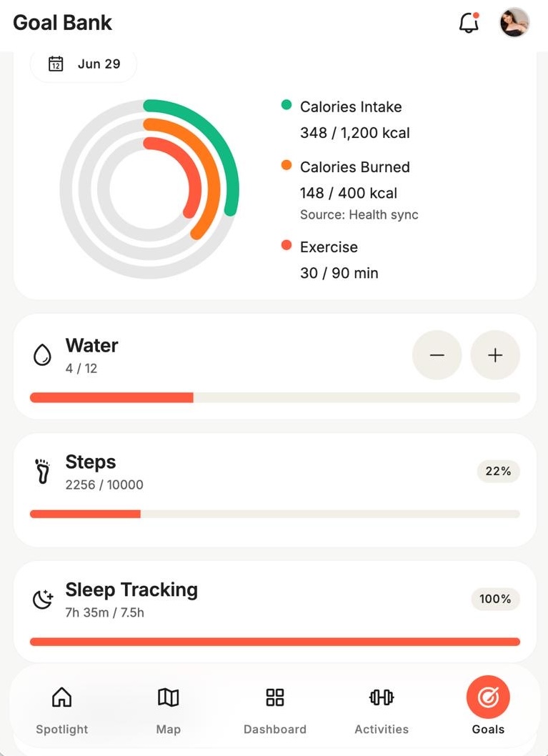The width and height of the screenshot is (548, 756).
Task: Click the Sleep Tracking 100% badge
Action: tap(495, 600)
